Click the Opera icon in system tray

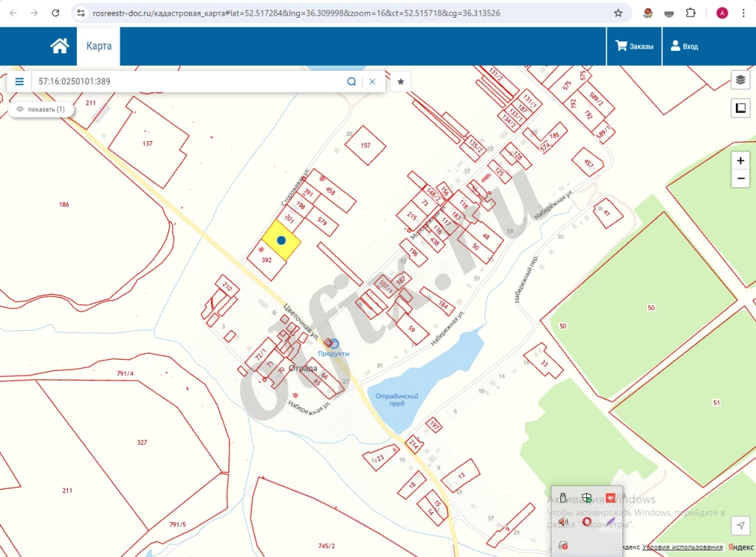(x=587, y=522)
